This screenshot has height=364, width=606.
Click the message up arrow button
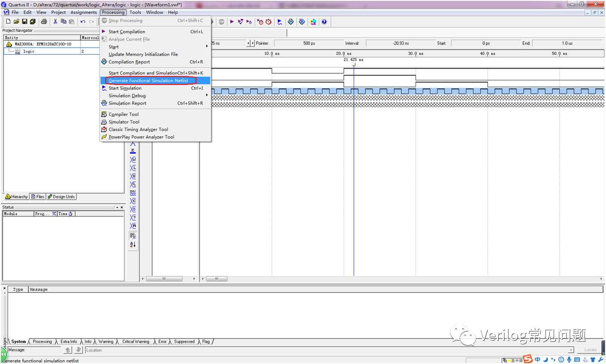68,350
